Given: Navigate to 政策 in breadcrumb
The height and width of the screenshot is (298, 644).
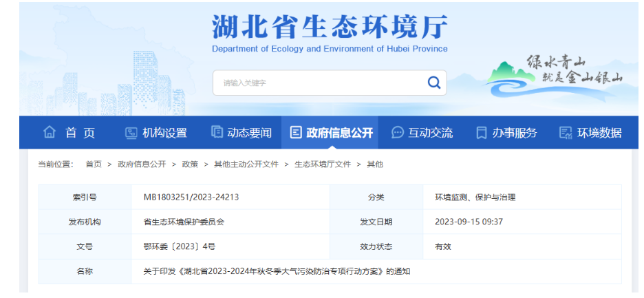Looking at the screenshot, I should (x=190, y=164).
